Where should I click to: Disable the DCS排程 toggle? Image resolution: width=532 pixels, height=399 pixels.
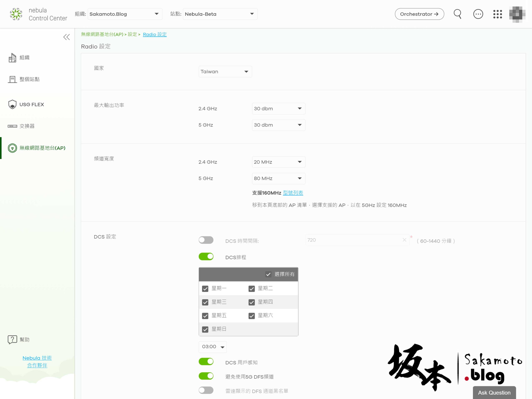tap(206, 256)
